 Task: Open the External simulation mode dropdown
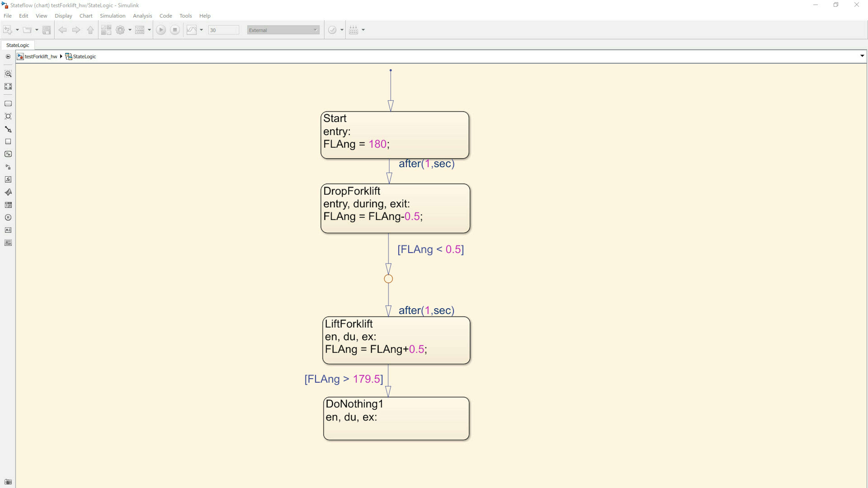[283, 30]
